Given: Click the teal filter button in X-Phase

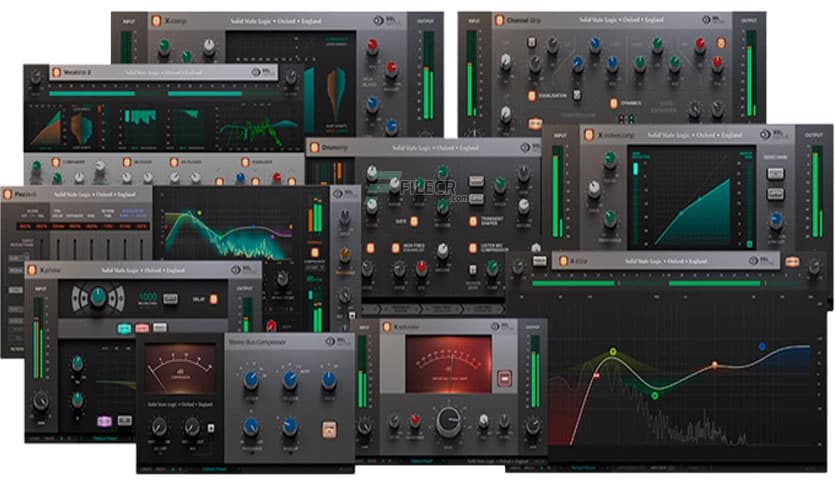Looking at the screenshot, I should (x=124, y=328).
